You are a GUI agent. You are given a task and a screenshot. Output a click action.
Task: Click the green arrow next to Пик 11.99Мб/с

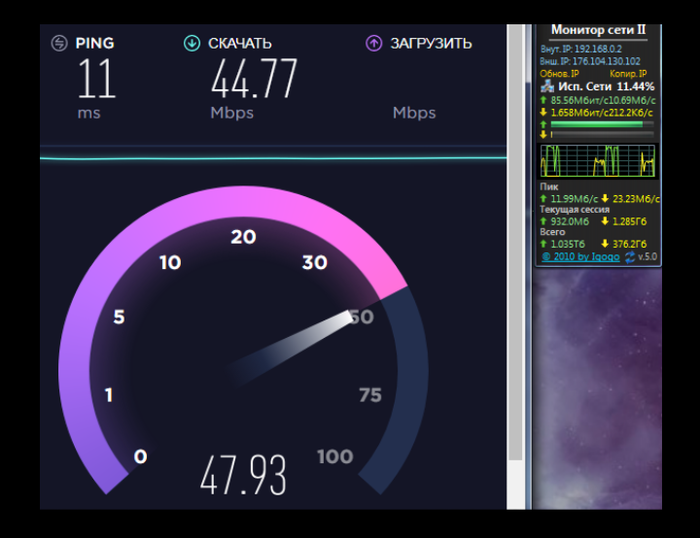click(x=543, y=198)
